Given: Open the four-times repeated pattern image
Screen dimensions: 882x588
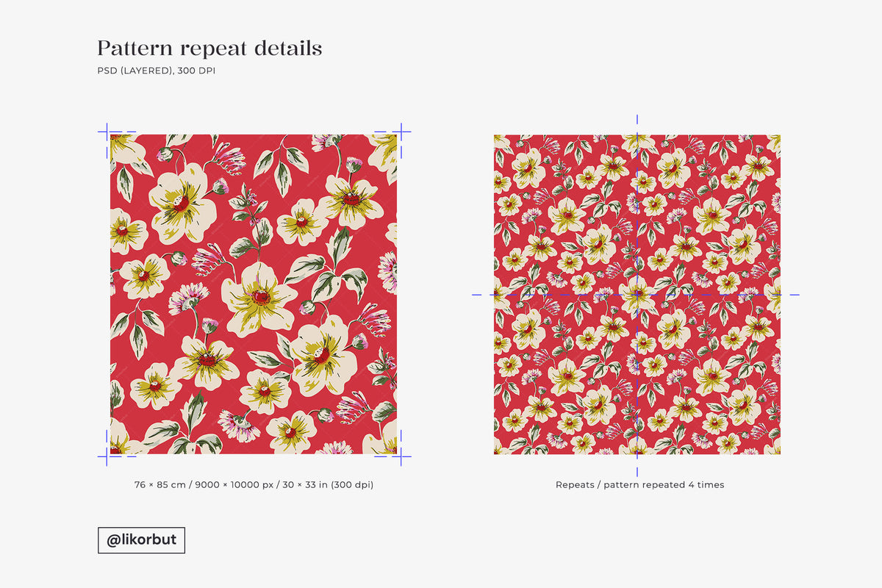Looking at the screenshot, I should tap(637, 294).
